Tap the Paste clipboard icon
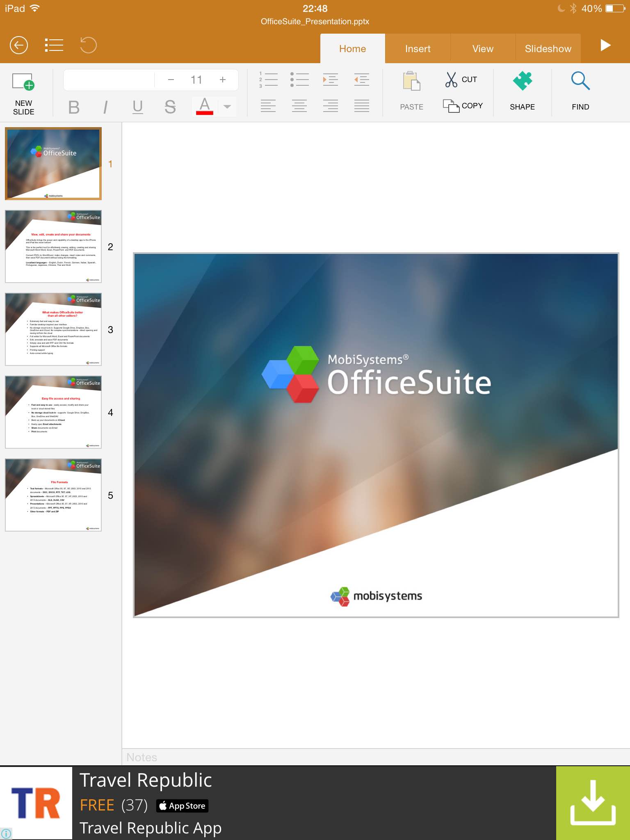630x840 pixels. [x=412, y=81]
